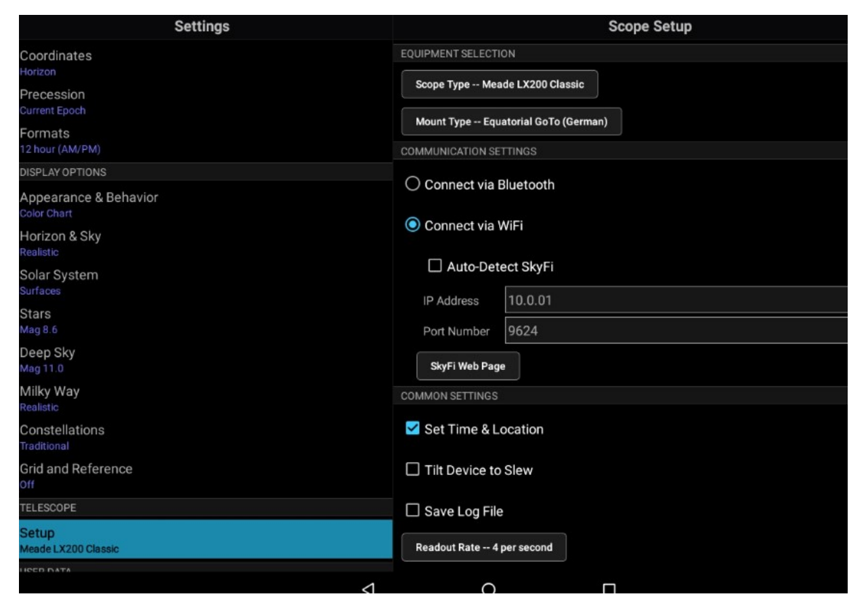Screen dimensions: 868x611
Task: Select Connect via Bluetooth radio button
Action: [412, 184]
